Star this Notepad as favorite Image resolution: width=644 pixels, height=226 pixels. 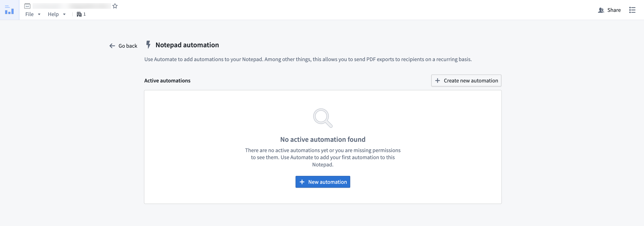click(x=115, y=6)
